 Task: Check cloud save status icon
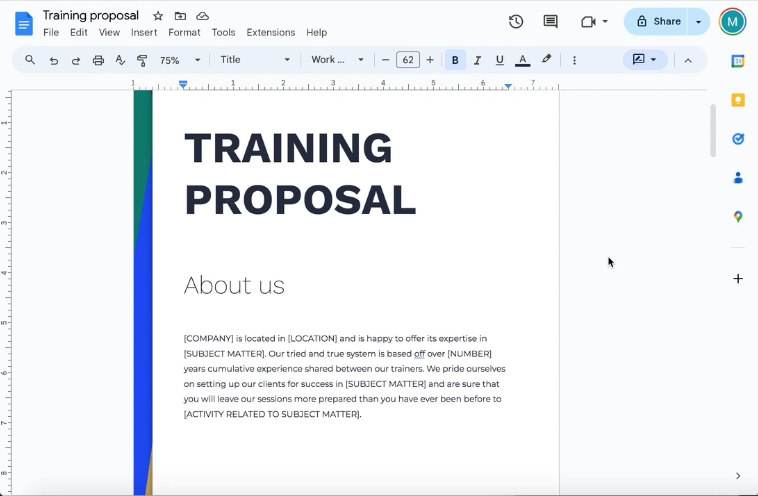tap(203, 16)
